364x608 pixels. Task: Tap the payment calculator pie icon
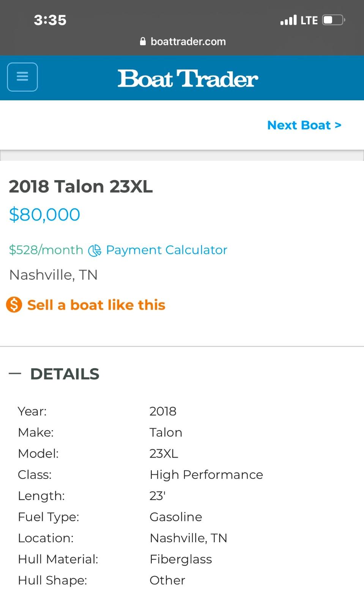[95, 250]
